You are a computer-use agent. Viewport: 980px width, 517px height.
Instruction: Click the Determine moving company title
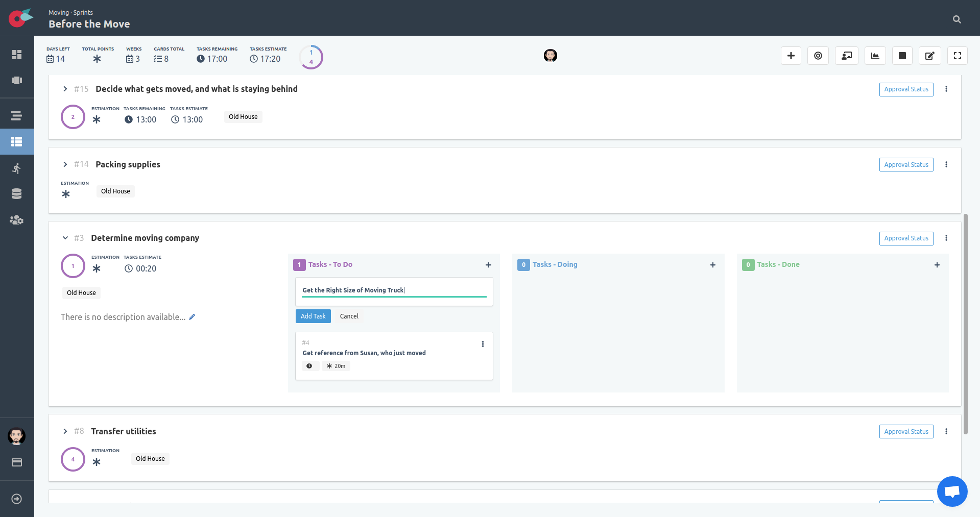[x=145, y=238]
